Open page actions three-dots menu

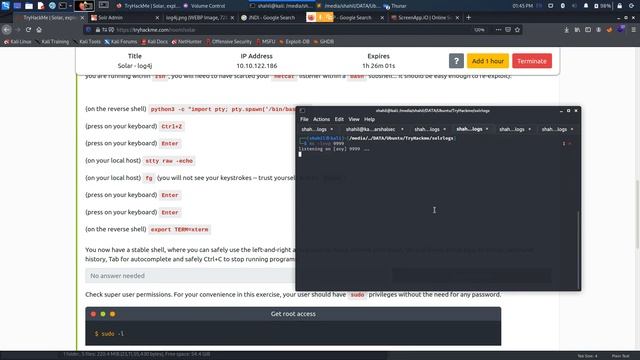498,29
